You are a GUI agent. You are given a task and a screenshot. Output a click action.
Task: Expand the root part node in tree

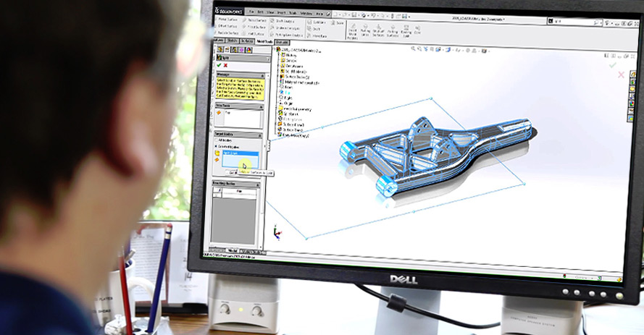coord(279,49)
